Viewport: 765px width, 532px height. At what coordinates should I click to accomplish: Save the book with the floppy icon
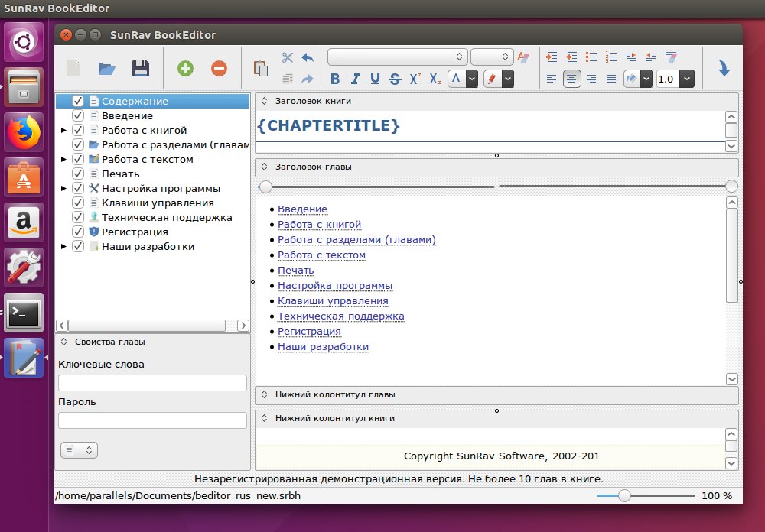point(141,68)
